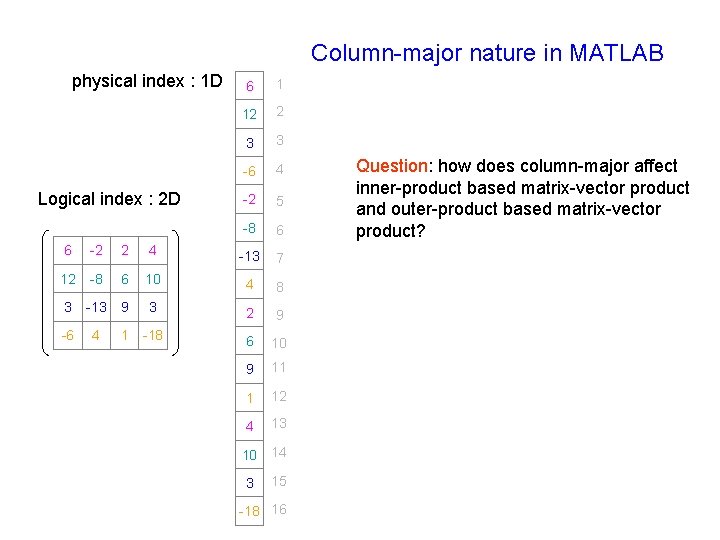Click value -2 in the 1D column

pyautogui.click(x=249, y=199)
